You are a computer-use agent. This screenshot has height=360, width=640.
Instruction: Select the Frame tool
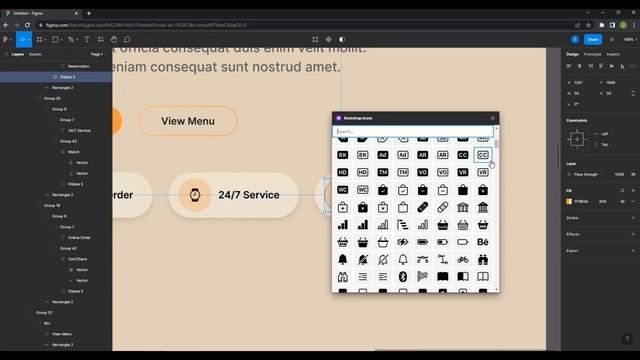point(39,40)
